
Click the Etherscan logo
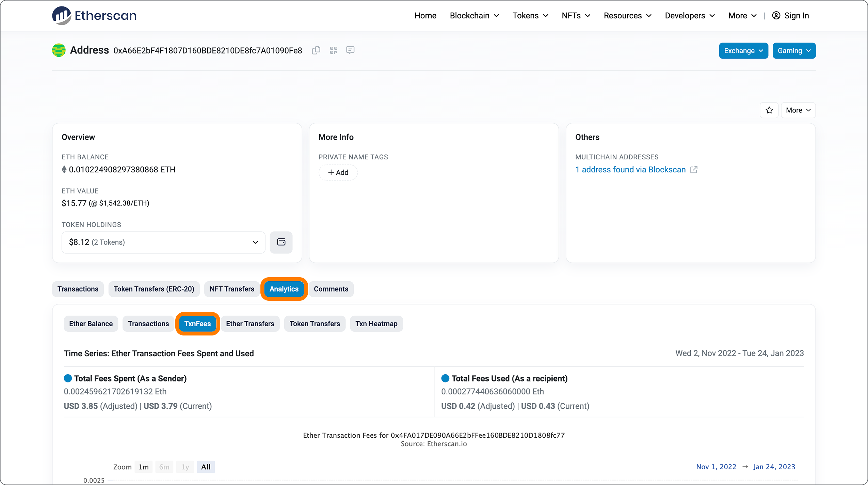pyautogui.click(x=94, y=15)
